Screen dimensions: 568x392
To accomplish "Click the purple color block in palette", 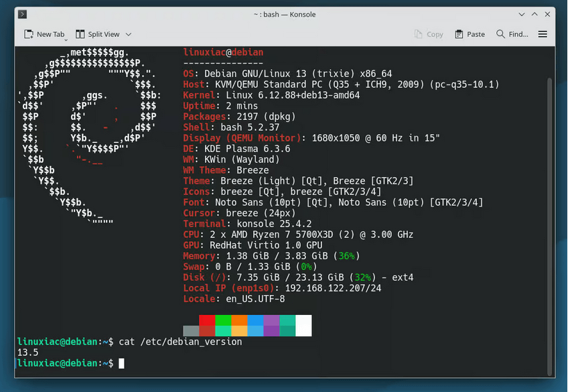I will [x=271, y=320].
